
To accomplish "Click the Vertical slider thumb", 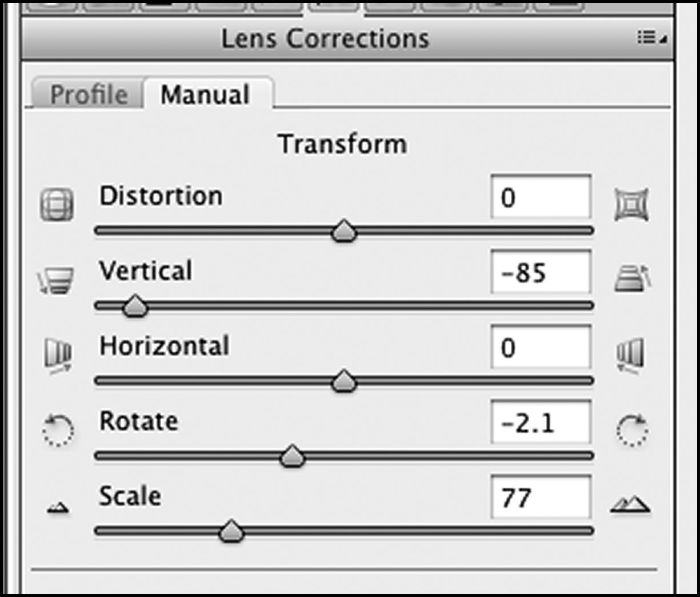I will pyautogui.click(x=135, y=306).
